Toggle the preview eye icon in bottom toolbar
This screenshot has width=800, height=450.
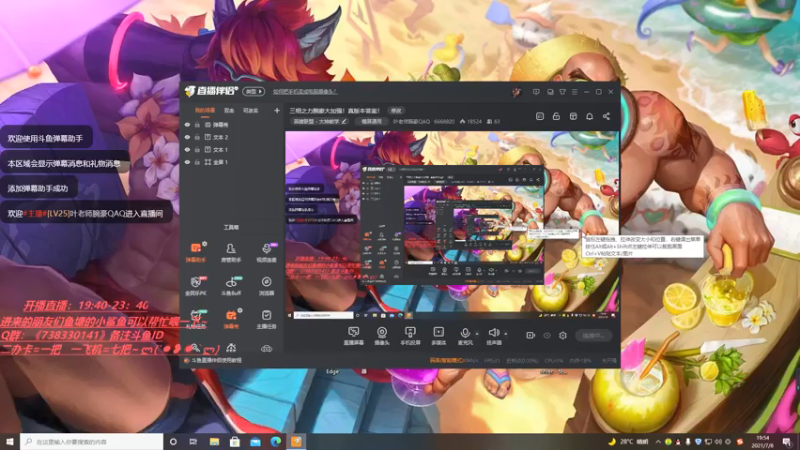547,335
